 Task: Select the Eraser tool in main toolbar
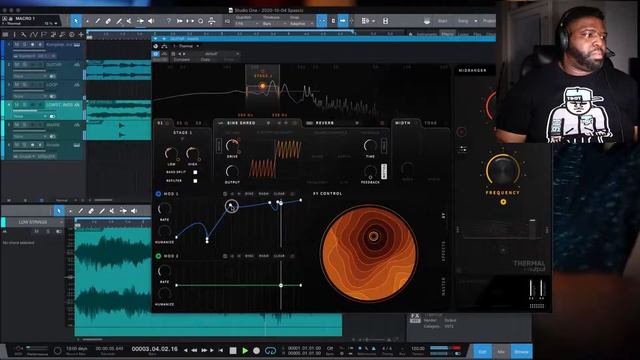tap(109, 21)
